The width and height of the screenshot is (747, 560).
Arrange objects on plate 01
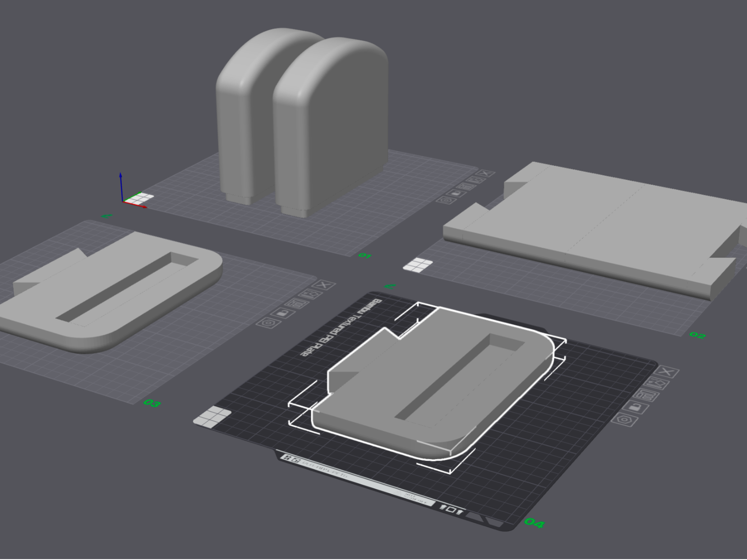pos(466,186)
